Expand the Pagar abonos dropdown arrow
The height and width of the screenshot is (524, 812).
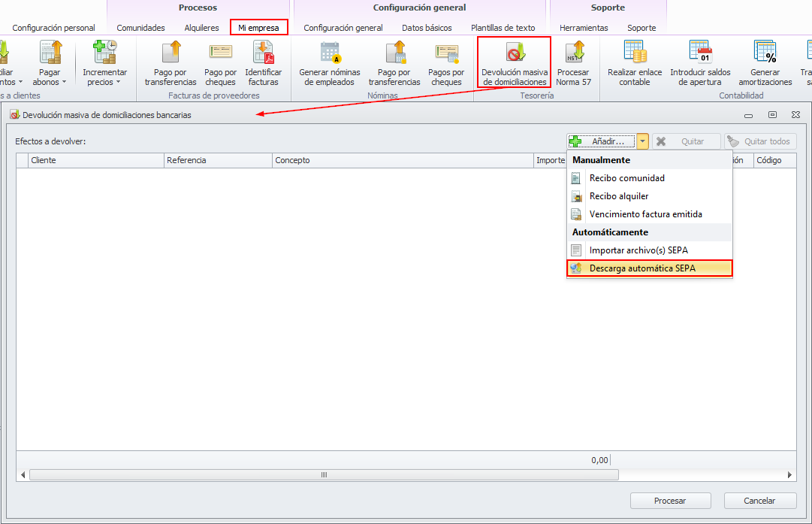(64, 83)
